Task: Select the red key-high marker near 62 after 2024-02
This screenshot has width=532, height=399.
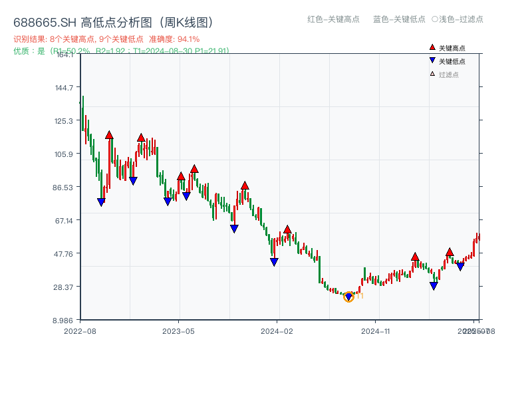Action: click(287, 229)
